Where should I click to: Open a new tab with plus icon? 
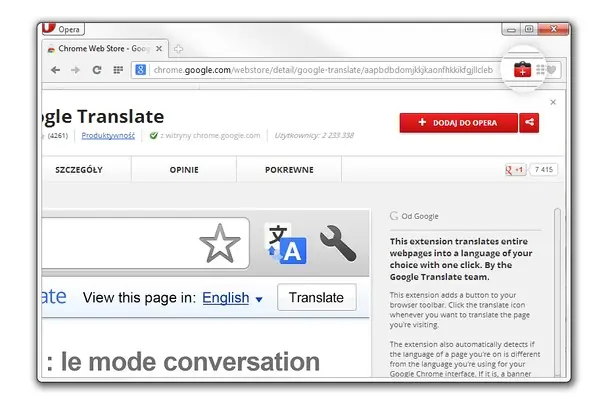(x=178, y=49)
